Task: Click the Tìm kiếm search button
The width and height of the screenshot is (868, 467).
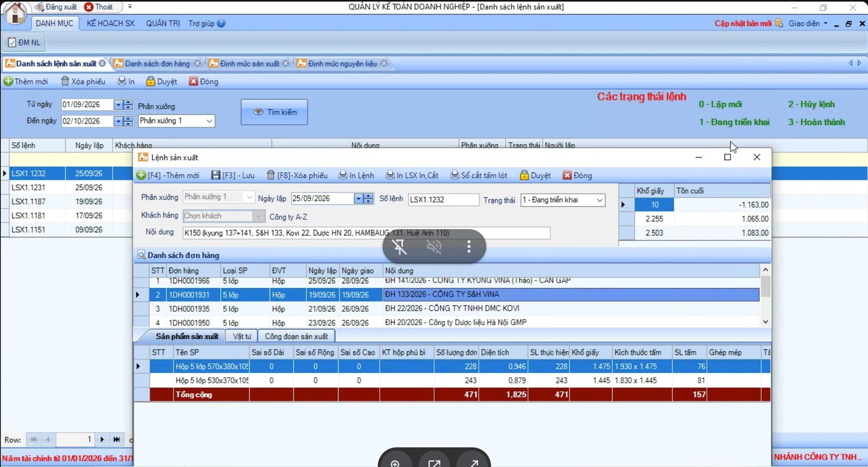Action: click(x=275, y=112)
